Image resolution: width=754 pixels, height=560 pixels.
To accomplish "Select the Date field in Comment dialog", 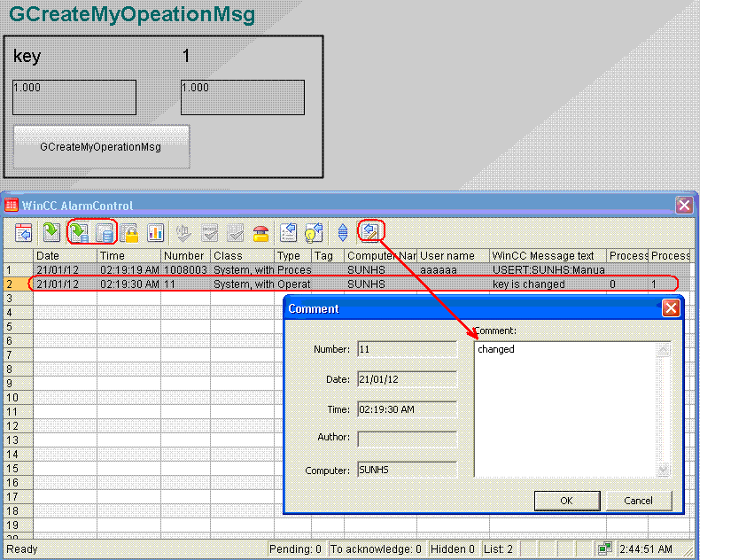I will pos(407,379).
